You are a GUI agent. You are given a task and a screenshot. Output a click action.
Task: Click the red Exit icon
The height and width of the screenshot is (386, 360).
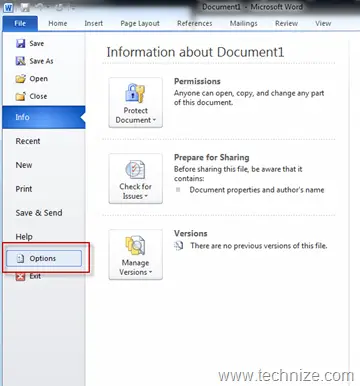point(20,276)
